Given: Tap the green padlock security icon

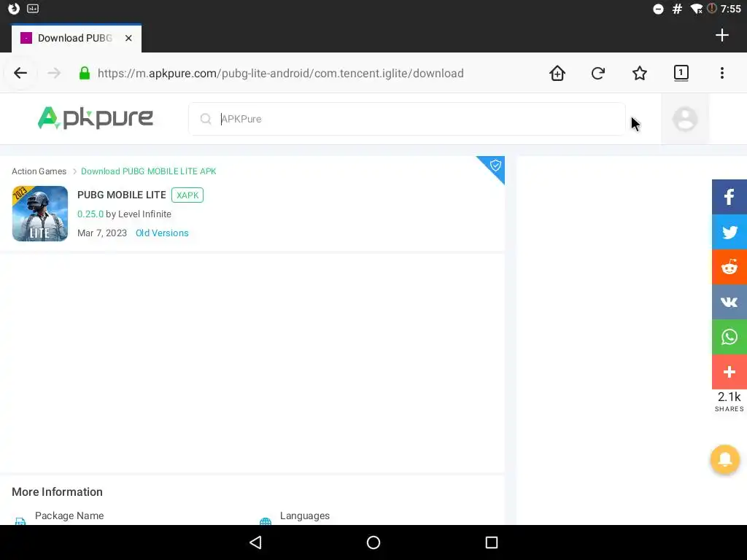Looking at the screenshot, I should click(85, 73).
